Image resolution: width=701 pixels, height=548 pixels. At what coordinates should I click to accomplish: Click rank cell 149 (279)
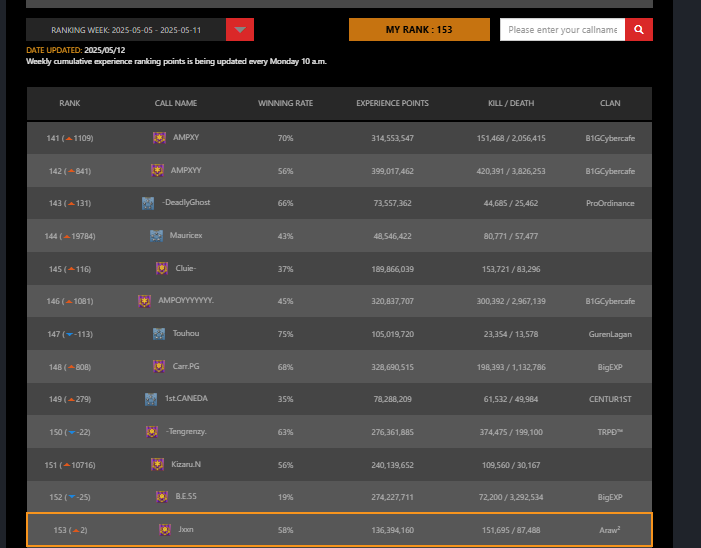pyautogui.click(x=70, y=399)
